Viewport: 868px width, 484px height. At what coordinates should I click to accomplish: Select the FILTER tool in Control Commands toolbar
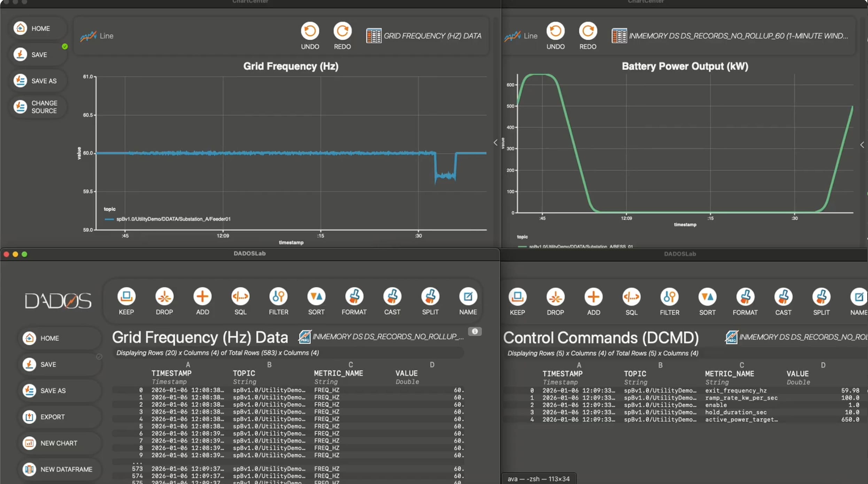(x=669, y=297)
